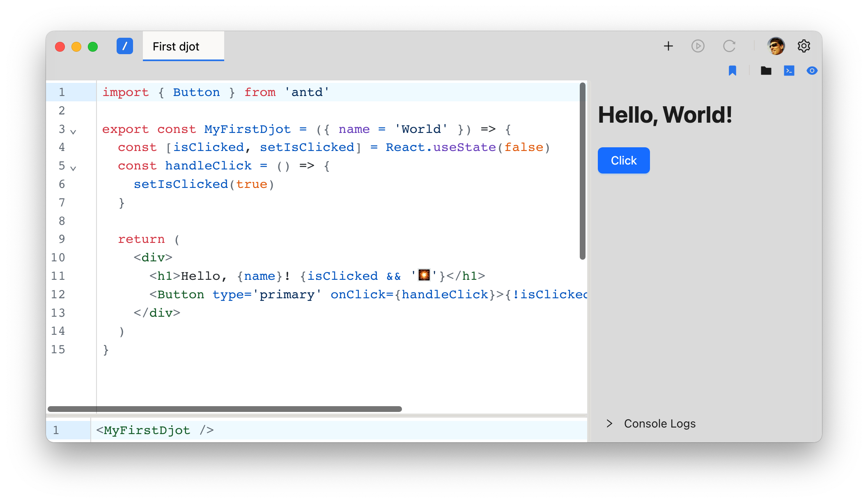Toggle the terminal console panel icon
Screen dimensions: 868x503
point(789,71)
